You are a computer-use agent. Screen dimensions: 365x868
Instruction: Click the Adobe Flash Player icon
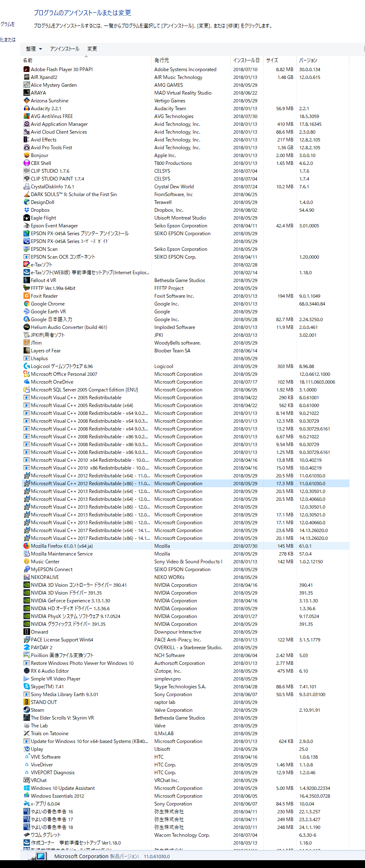tap(27, 69)
